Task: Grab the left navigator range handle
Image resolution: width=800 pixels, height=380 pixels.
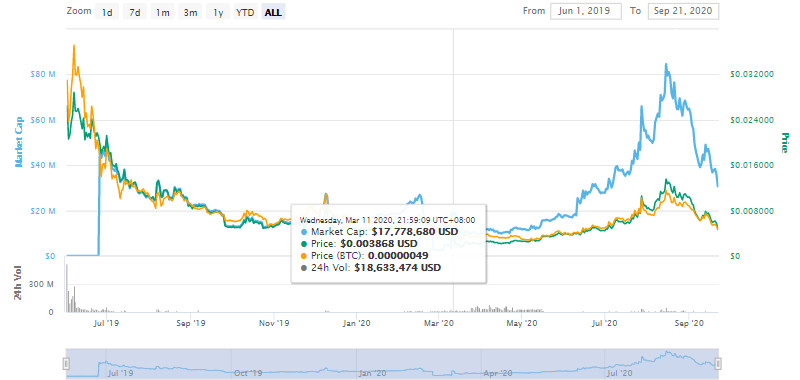Action: coord(66,364)
